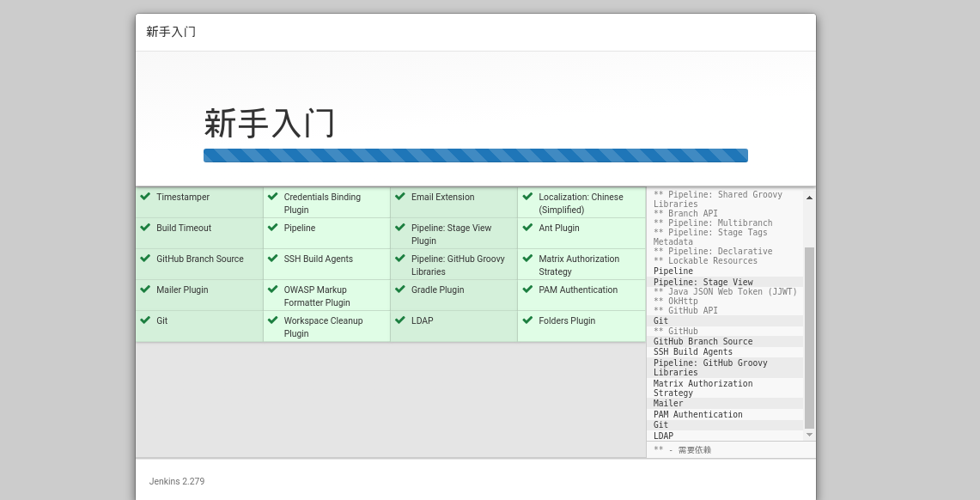The width and height of the screenshot is (980, 500).
Task: Click the checkmark beside Gradle Plugin
Action: (400, 290)
